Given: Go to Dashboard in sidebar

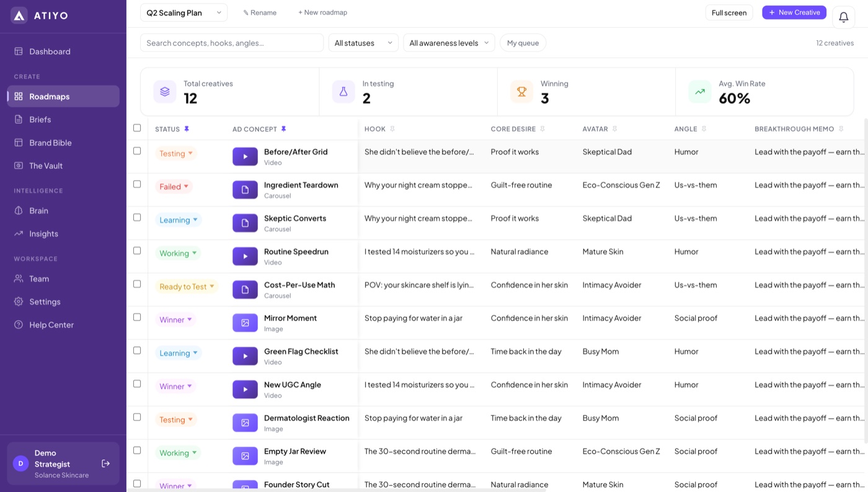Looking at the screenshot, I should click(x=63, y=51).
